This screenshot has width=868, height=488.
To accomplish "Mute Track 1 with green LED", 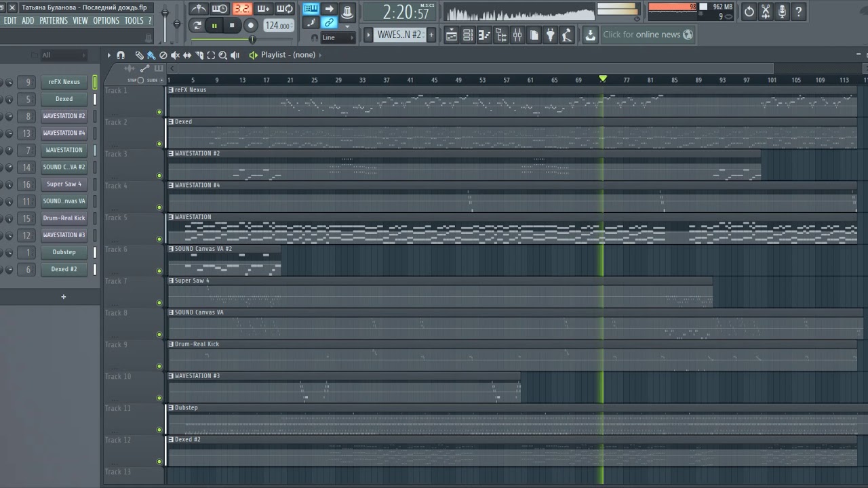I will pos(159,112).
